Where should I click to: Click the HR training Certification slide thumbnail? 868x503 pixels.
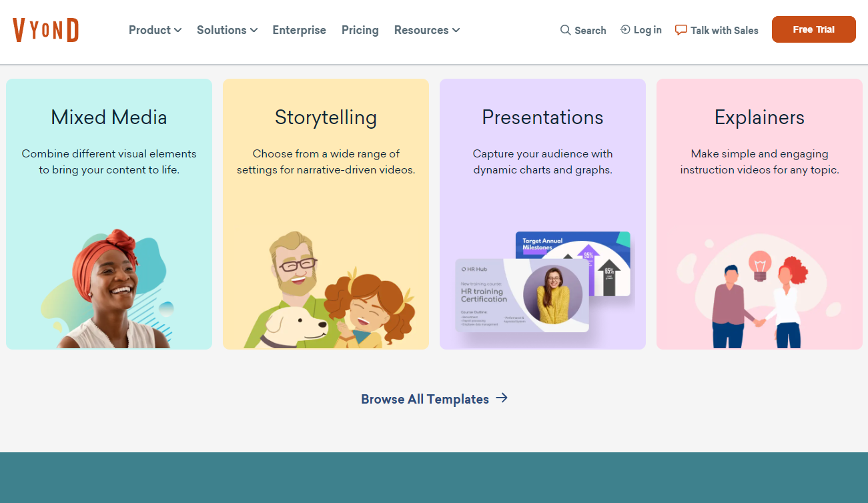pos(522,296)
